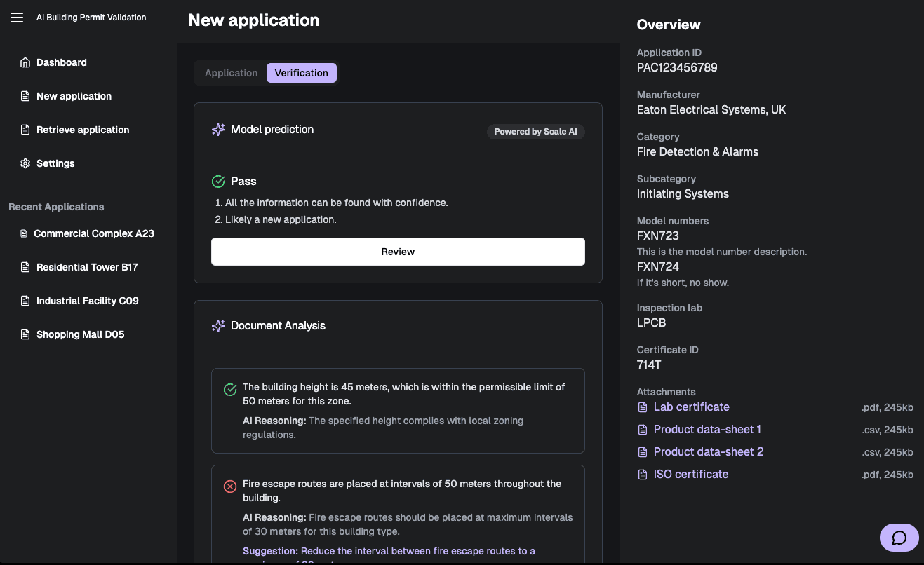Viewport: 924px width, 565px height.
Task: Click the Model prediction sparkle icon
Action: click(218, 130)
